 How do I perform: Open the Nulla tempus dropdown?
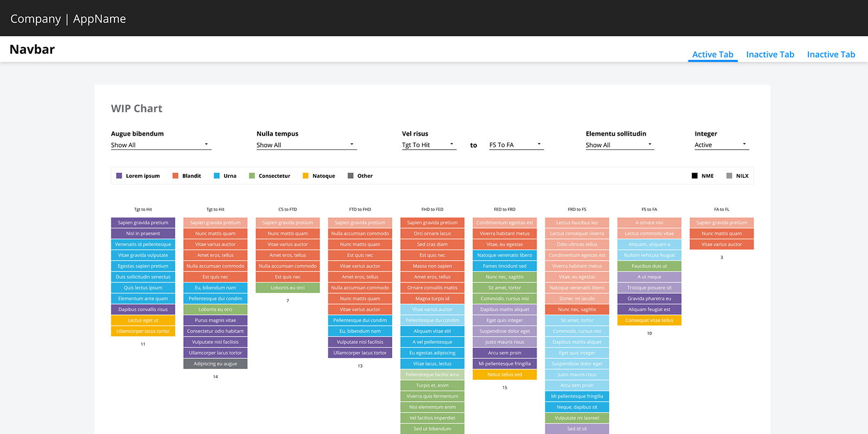coord(307,145)
